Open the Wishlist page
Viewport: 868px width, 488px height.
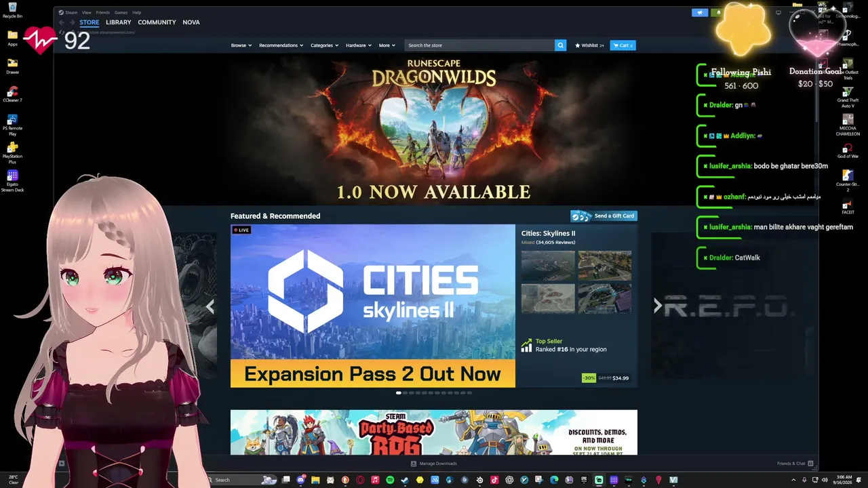tap(589, 45)
